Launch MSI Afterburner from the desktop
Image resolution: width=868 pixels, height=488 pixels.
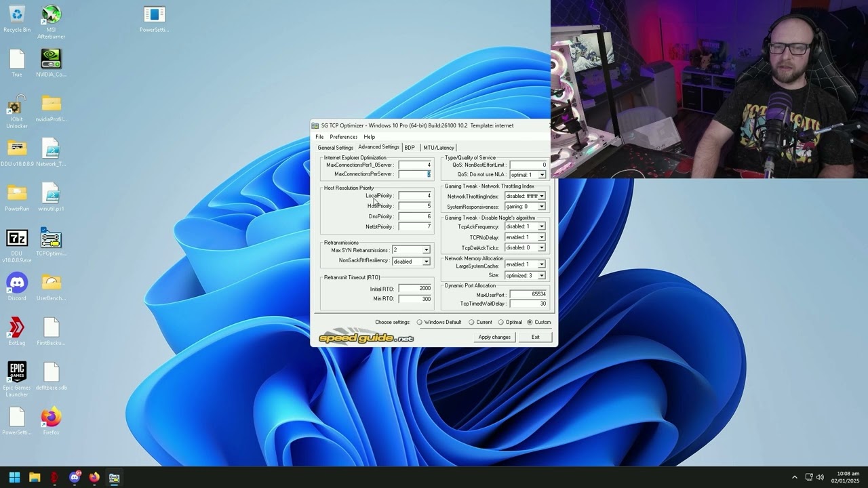tap(51, 22)
